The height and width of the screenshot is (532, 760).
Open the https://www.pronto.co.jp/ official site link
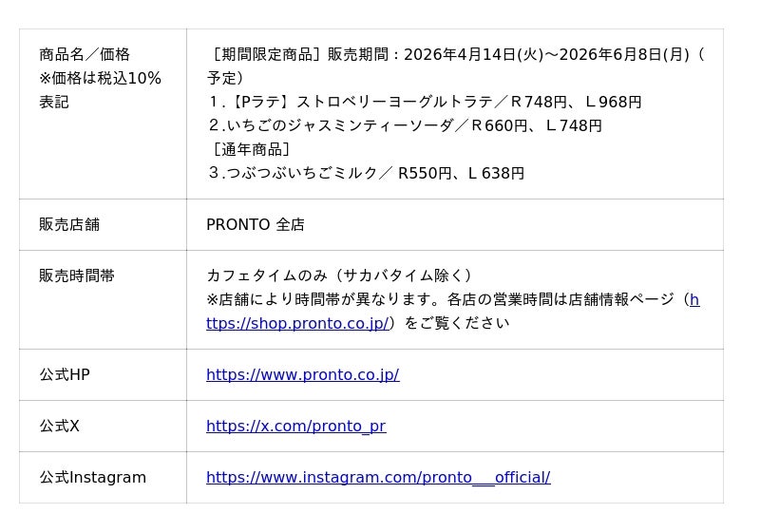coord(302,374)
